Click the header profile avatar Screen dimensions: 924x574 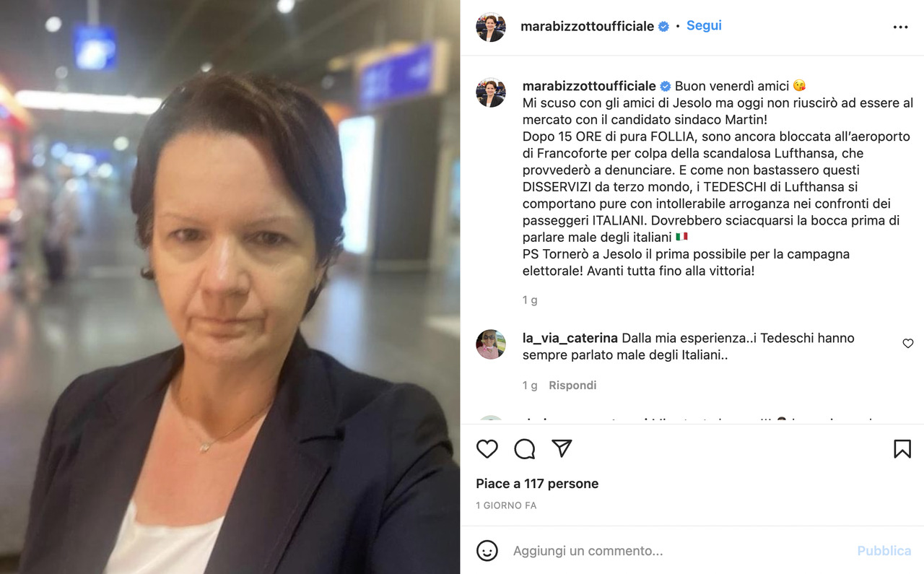(491, 27)
